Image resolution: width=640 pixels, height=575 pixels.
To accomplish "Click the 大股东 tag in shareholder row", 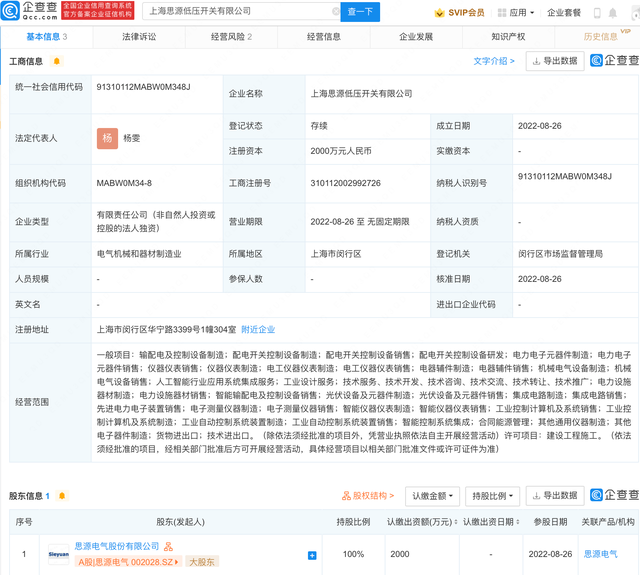I will point(202,562).
